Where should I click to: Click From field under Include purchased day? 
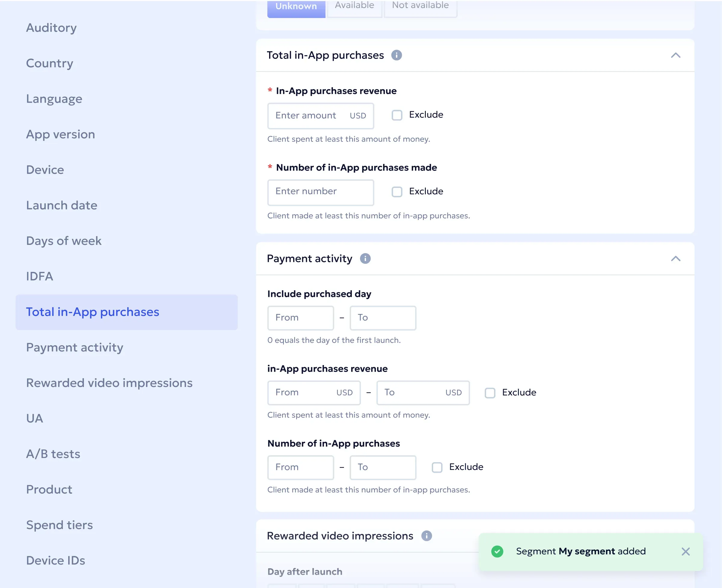pyautogui.click(x=300, y=318)
